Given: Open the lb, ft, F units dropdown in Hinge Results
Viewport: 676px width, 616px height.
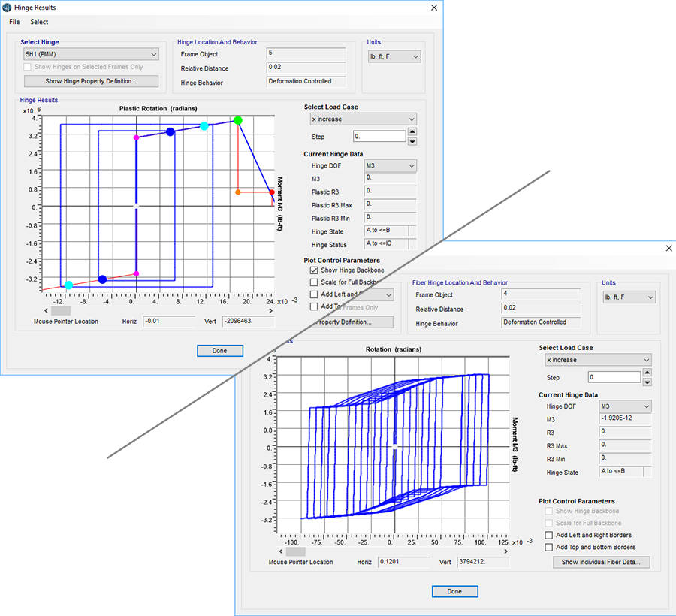Looking at the screenshot, I should coord(394,56).
